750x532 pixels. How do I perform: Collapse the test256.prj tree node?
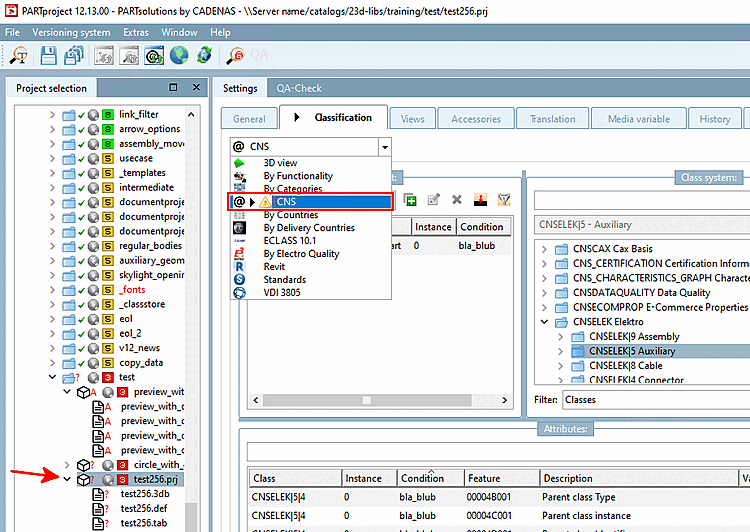coord(67,479)
